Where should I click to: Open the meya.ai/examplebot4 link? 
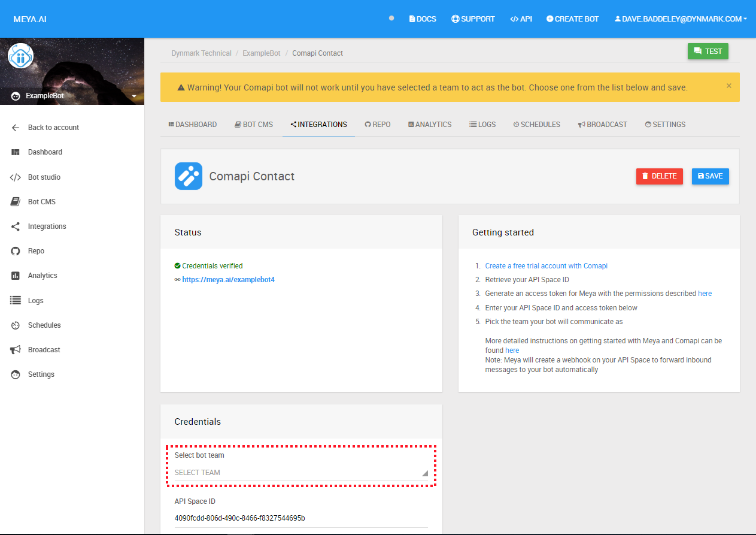[x=228, y=280]
